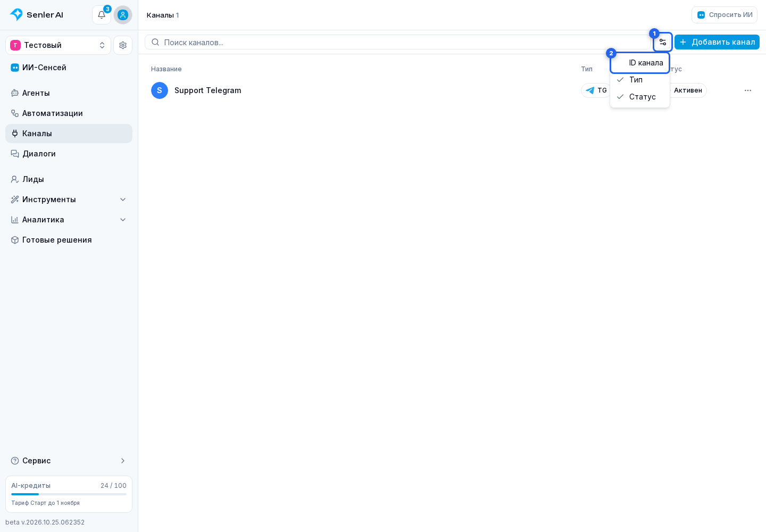The height and width of the screenshot is (532, 766).
Task: Focus the Поиск каналов search field
Action: coord(398,42)
